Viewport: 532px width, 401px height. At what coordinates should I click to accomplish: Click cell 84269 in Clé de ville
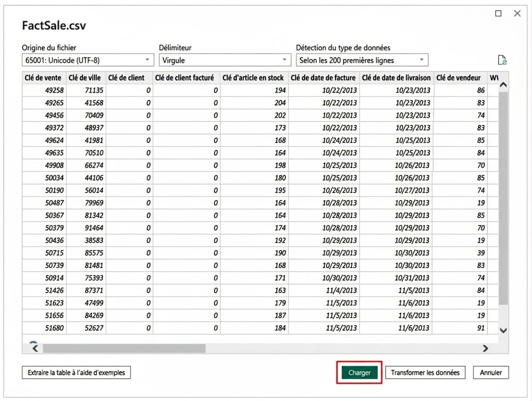[x=86, y=316]
